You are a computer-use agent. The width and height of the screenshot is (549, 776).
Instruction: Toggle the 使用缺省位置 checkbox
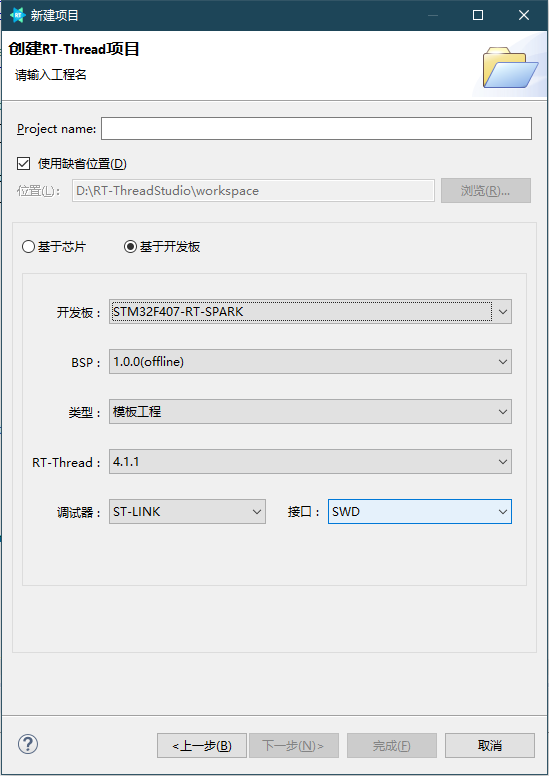pyautogui.click(x=24, y=163)
